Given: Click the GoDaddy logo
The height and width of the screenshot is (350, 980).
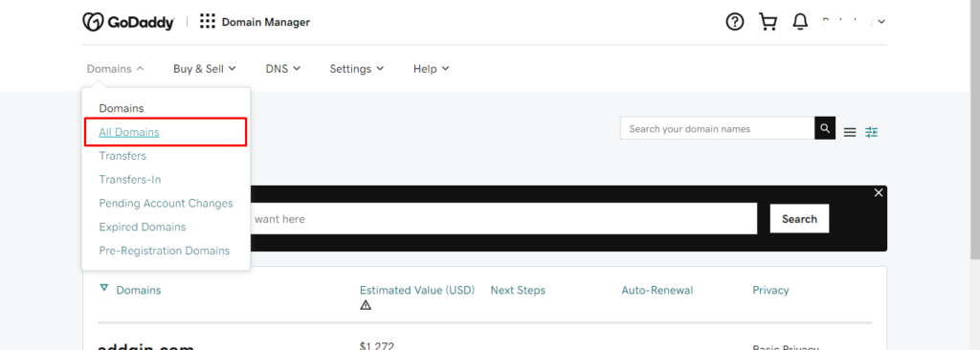Looking at the screenshot, I should (x=128, y=22).
